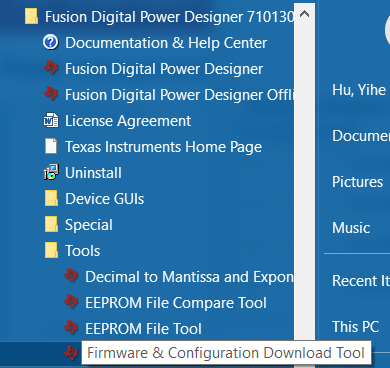Open Pictures from the Start menu right pane

coord(357,182)
